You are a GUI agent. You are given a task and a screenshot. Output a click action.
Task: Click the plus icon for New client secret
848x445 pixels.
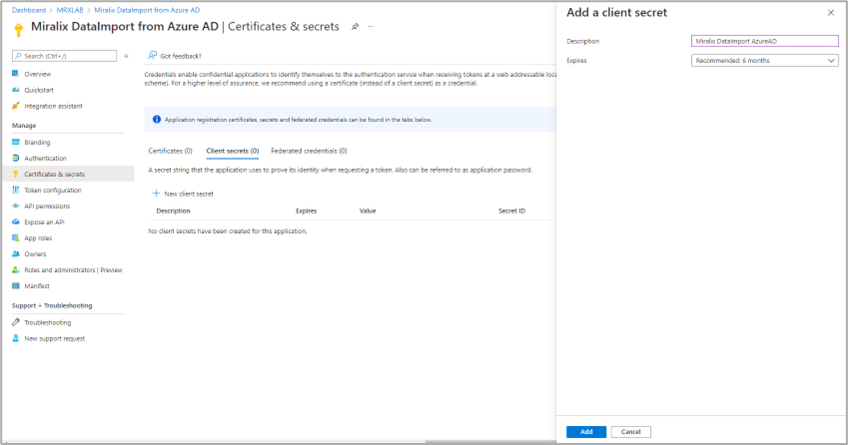point(156,193)
